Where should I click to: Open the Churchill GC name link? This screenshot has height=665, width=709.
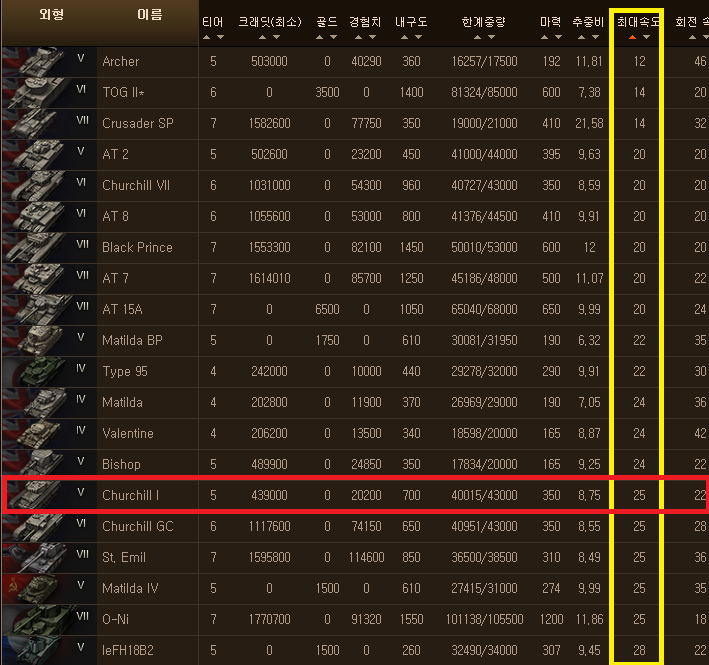coord(137,526)
